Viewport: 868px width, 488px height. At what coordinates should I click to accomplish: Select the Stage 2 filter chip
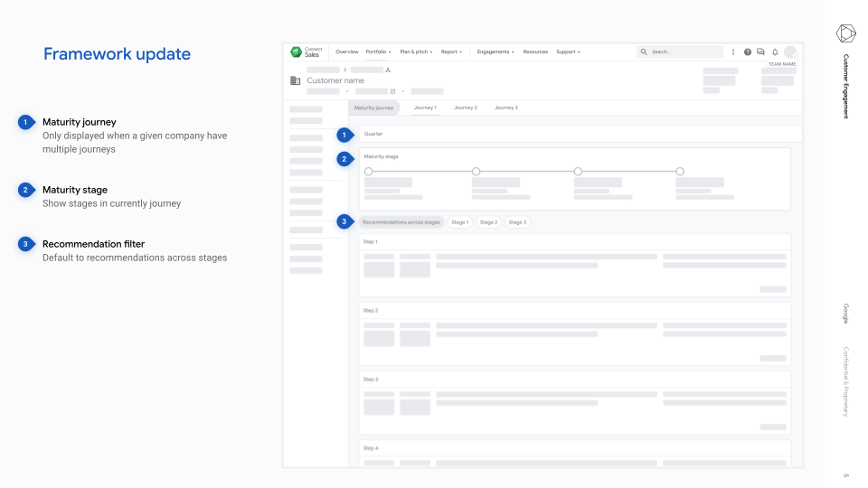pyautogui.click(x=488, y=222)
